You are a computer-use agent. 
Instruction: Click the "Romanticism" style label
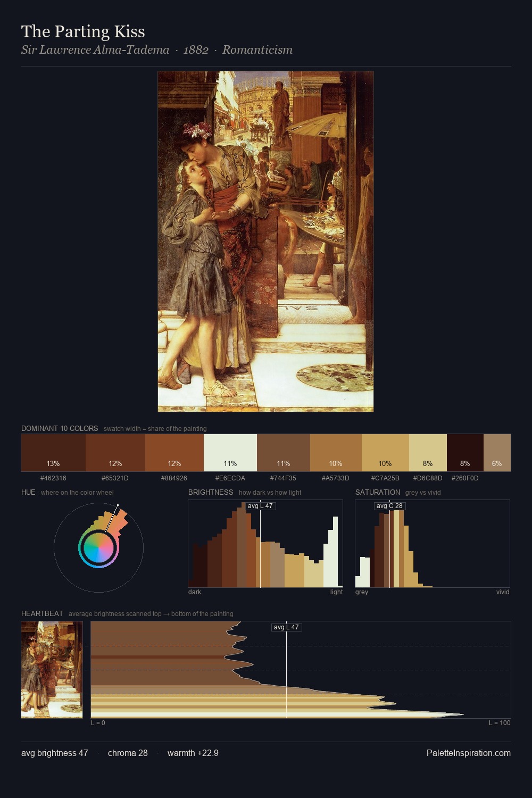[257, 50]
